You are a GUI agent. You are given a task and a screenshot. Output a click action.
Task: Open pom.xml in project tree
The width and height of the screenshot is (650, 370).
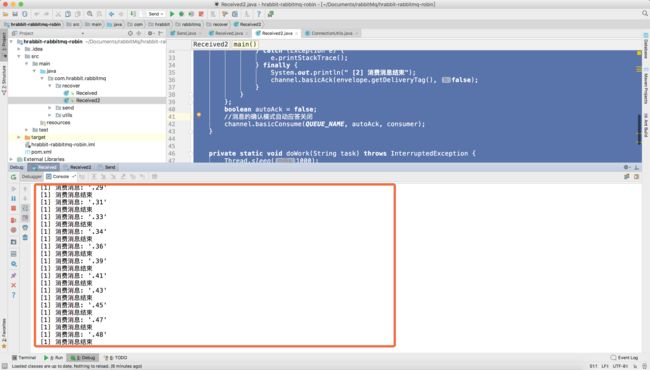pos(41,152)
